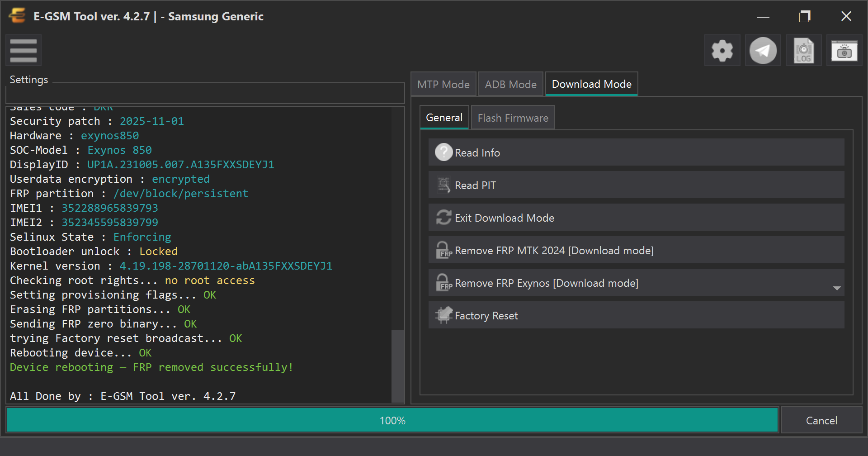Click the Read PIT button
The height and width of the screenshot is (456, 868).
tap(637, 185)
